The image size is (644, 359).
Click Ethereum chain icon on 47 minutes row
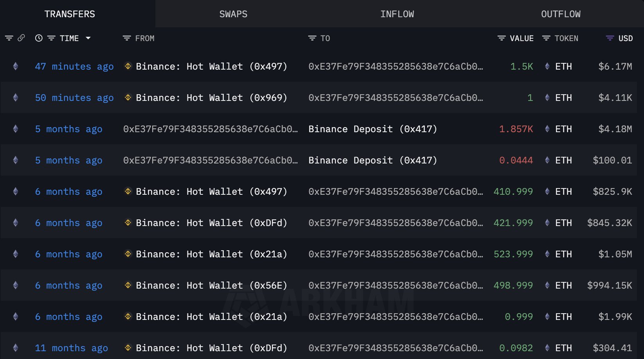coord(16,66)
